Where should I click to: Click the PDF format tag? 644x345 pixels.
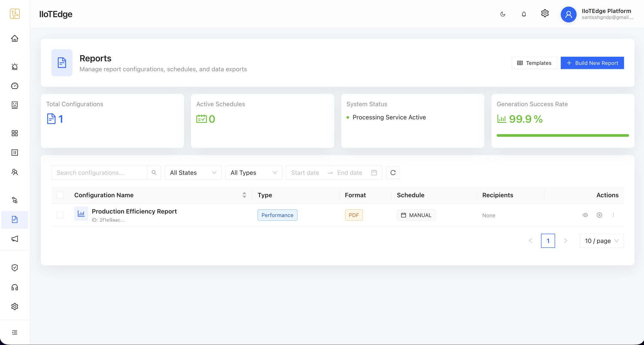354,215
